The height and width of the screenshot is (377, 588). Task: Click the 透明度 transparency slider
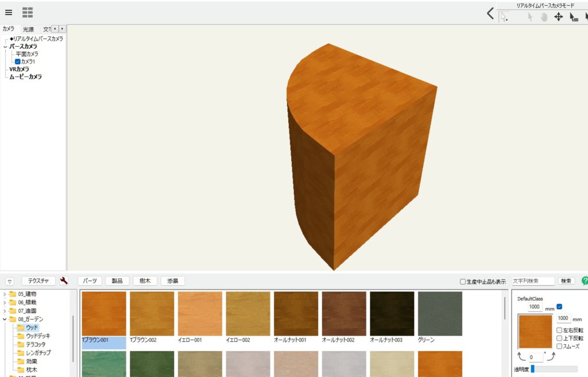[554, 369]
